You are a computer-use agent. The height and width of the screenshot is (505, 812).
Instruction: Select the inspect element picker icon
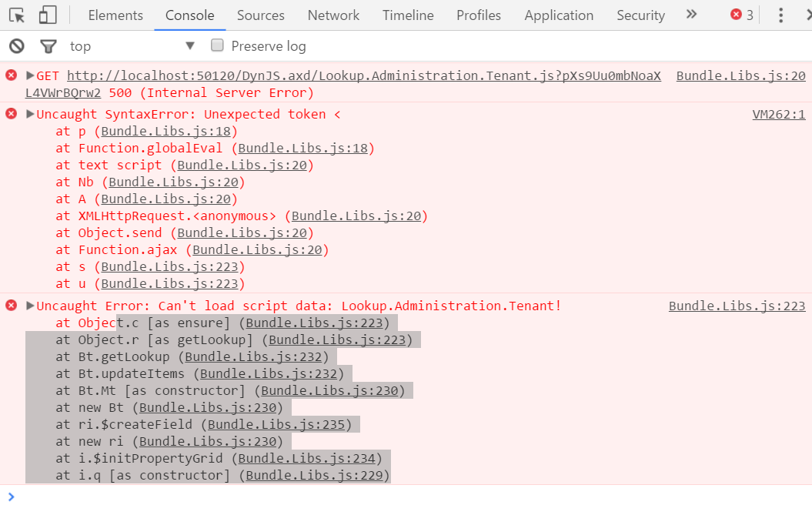coord(17,15)
